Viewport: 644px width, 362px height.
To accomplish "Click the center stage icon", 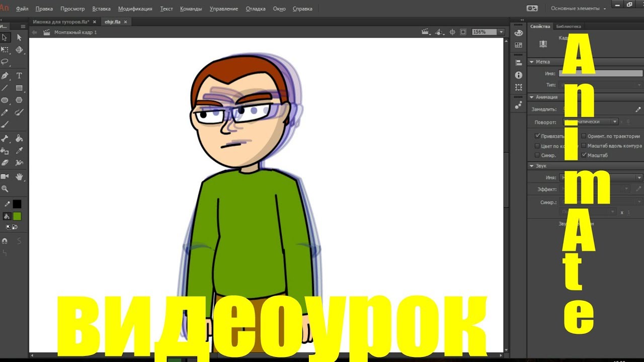I will point(452,32).
